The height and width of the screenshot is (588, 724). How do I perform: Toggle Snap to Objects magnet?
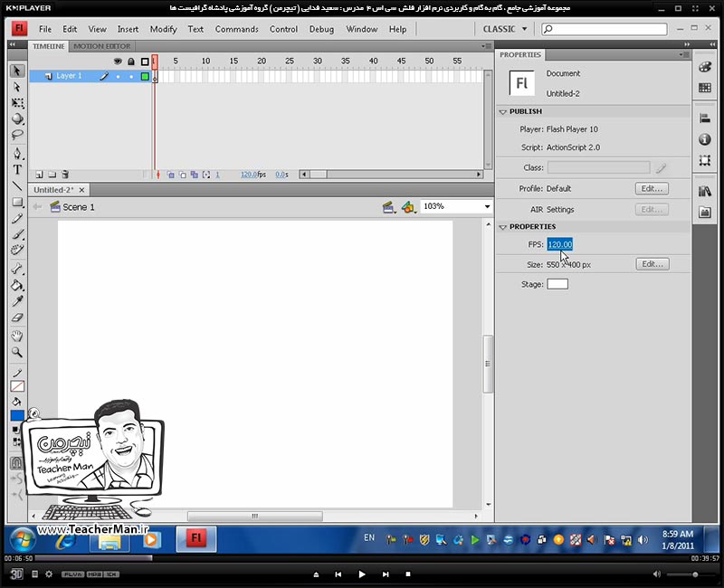[x=16, y=463]
